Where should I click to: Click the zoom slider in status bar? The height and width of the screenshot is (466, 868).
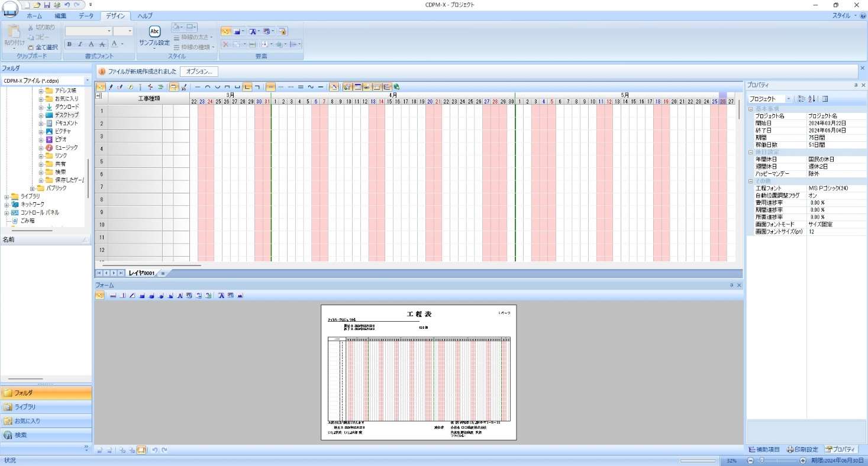pos(777,461)
